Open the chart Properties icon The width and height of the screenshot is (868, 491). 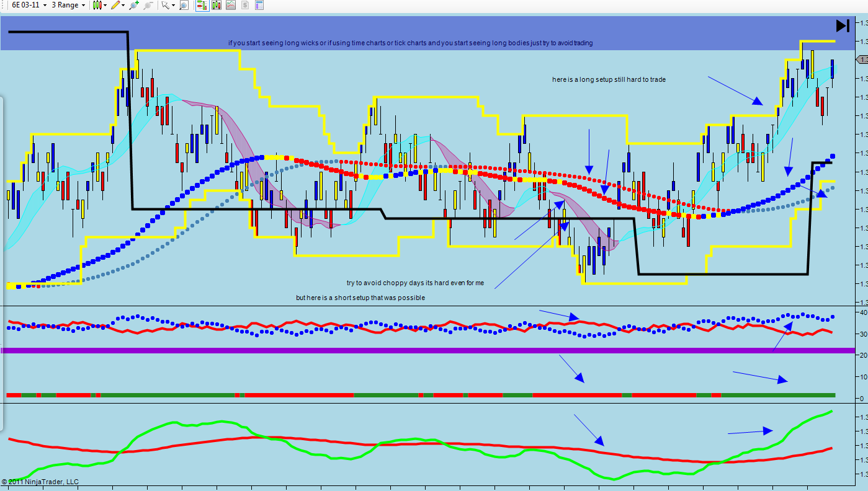[x=259, y=5]
